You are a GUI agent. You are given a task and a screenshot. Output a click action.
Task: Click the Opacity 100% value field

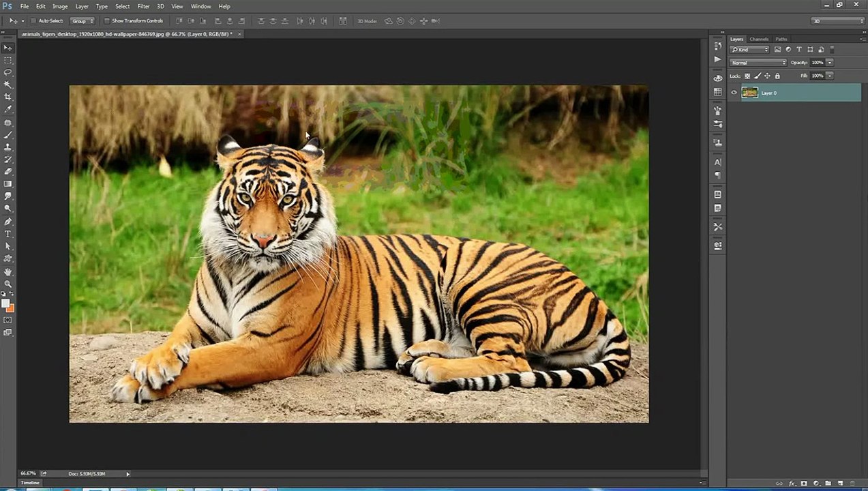tap(818, 63)
